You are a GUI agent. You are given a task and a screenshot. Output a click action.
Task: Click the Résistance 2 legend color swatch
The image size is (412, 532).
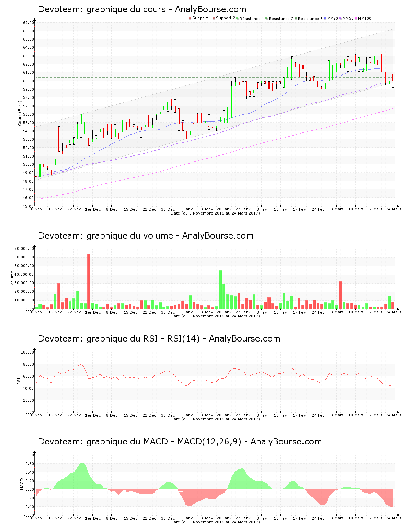tap(266, 18)
